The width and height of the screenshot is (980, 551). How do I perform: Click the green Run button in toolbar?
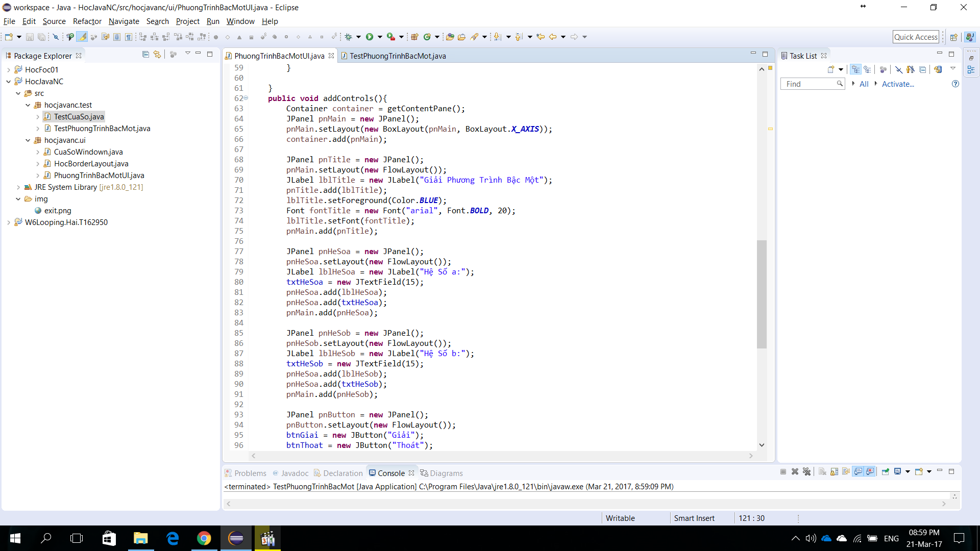tap(369, 37)
